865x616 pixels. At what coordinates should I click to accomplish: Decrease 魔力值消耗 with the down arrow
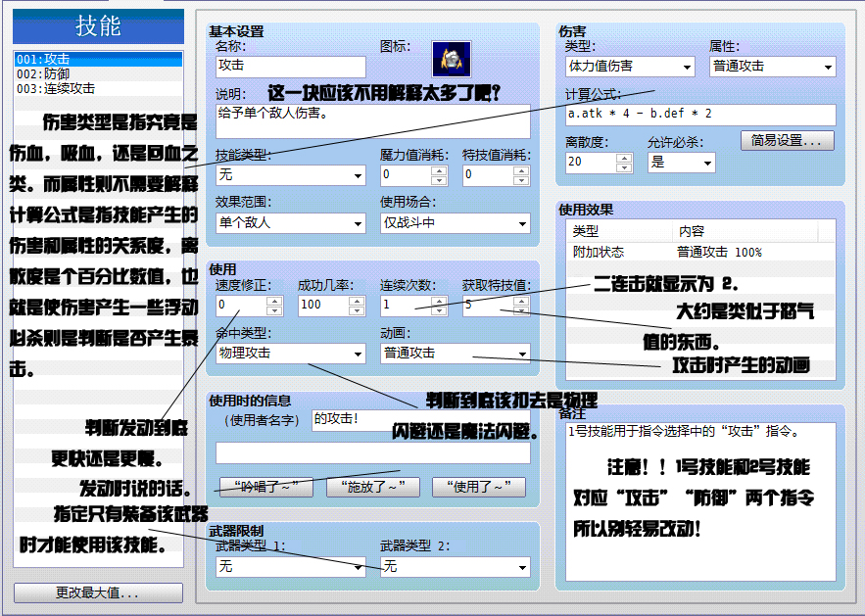coord(439,180)
